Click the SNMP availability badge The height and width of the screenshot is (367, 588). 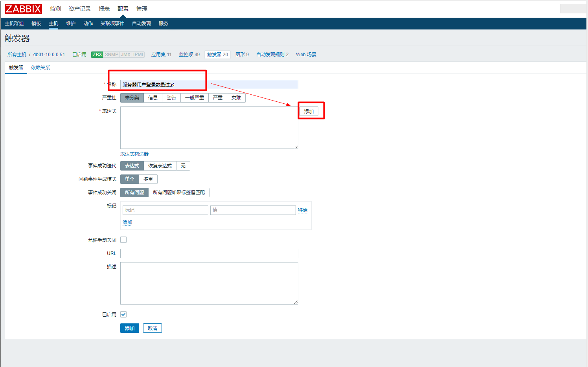(112, 55)
